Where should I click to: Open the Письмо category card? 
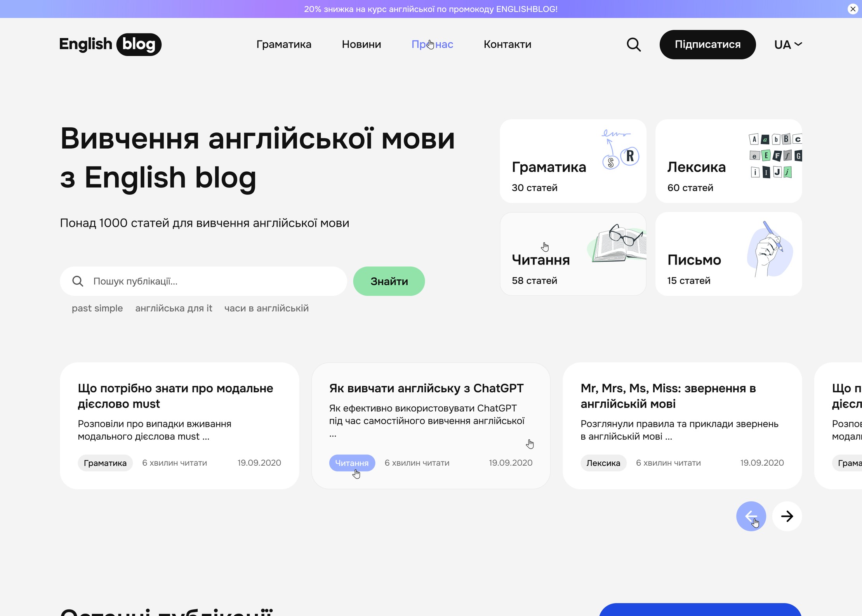pyautogui.click(x=729, y=254)
